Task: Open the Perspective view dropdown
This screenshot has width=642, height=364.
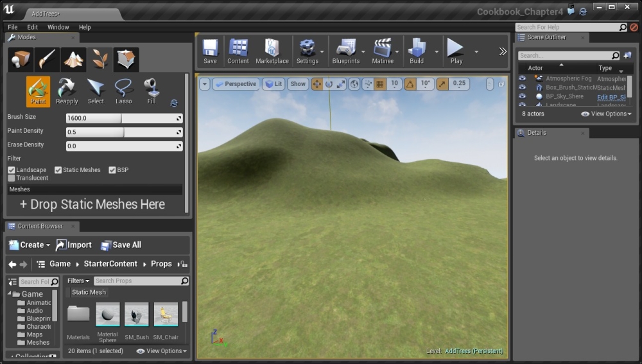Action: click(x=236, y=84)
